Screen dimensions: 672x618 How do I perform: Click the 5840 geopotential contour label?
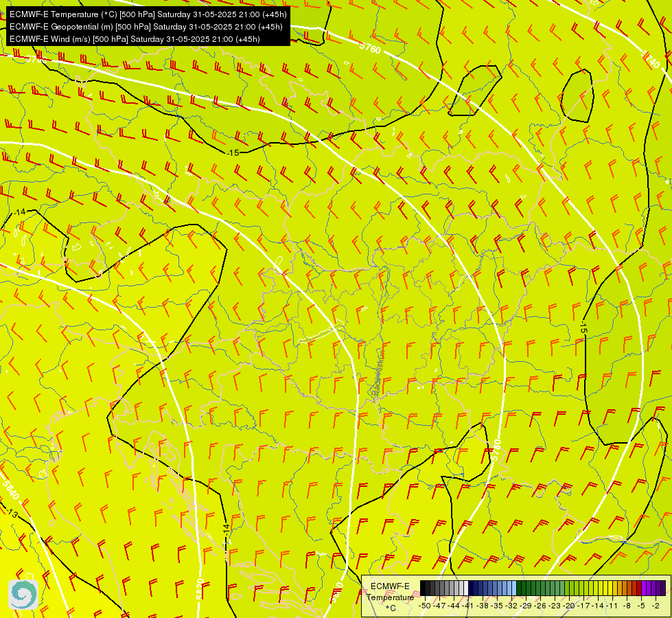click(10, 490)
